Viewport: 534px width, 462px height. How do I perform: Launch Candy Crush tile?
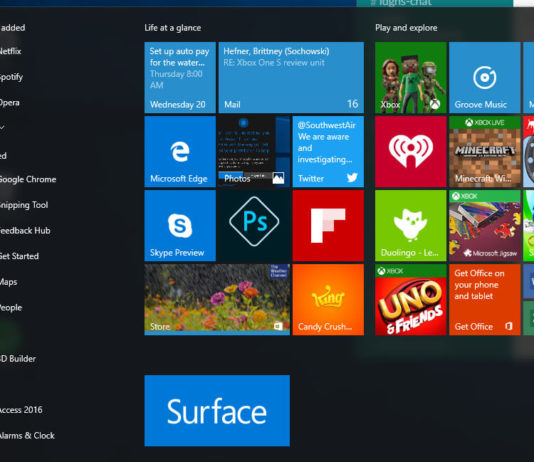328,300
